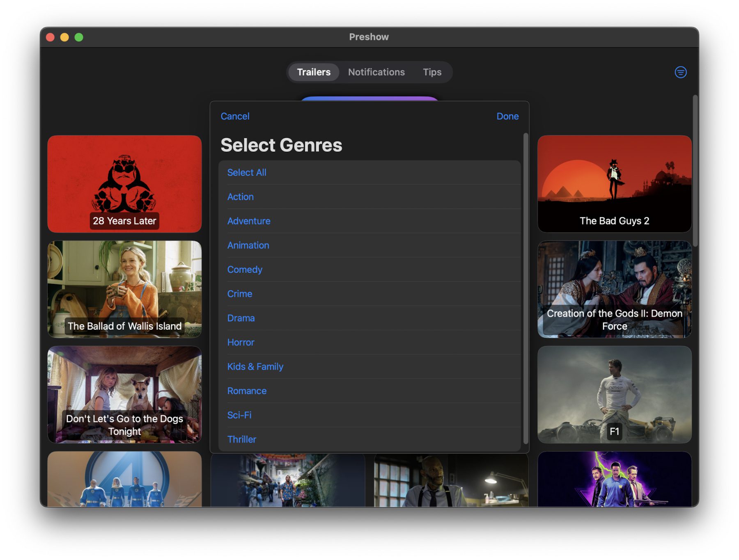Click the green fullscreen window button
739x560 pixels.
coord(79,37)
